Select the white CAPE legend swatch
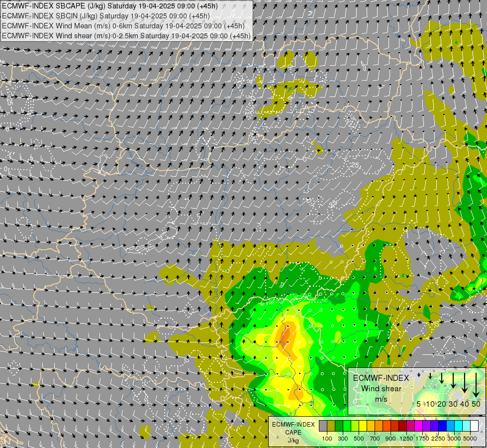 (475, 426)
